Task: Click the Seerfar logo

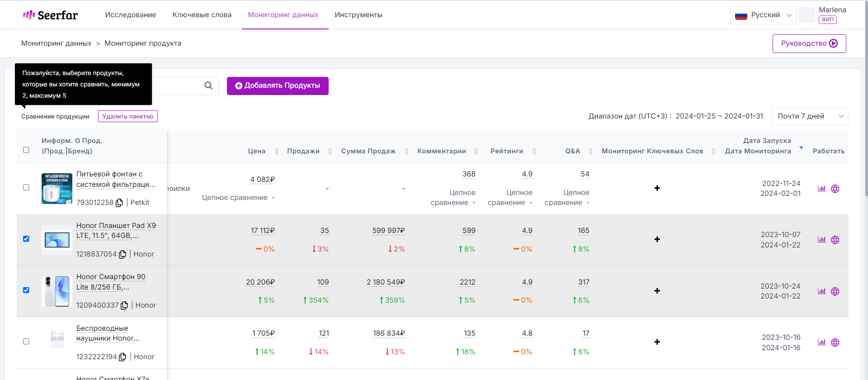Action: (50, 15)
